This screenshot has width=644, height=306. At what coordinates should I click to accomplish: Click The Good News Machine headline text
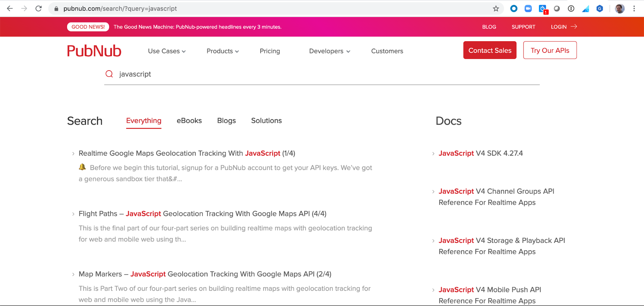point(197,27)
